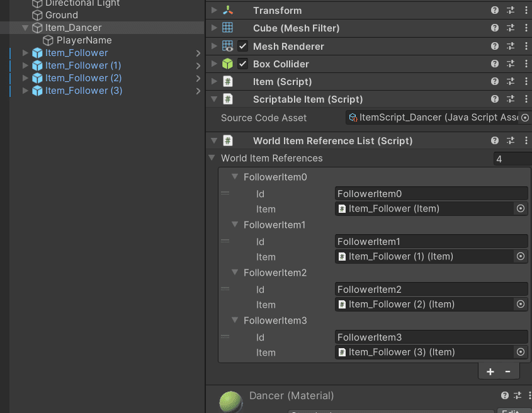Viewport: 532px width, 413px height.
Task: Expand the Transform component foldout
Action: 214,10
